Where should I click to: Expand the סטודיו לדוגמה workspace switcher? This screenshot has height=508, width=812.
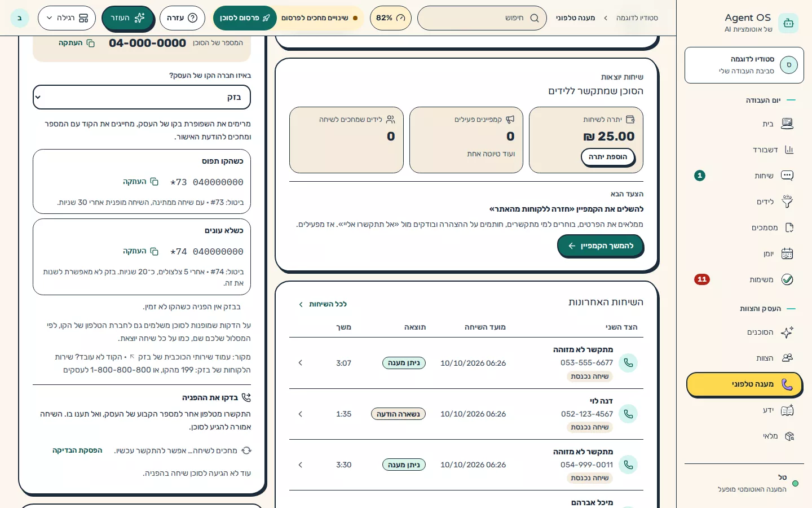coord(744,65)
